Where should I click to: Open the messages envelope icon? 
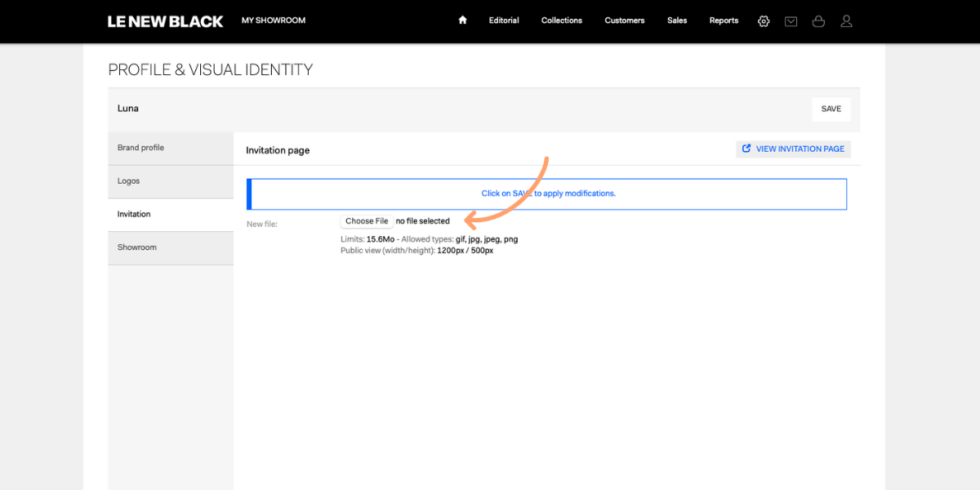pyautogui.click(x=791, y=21)
